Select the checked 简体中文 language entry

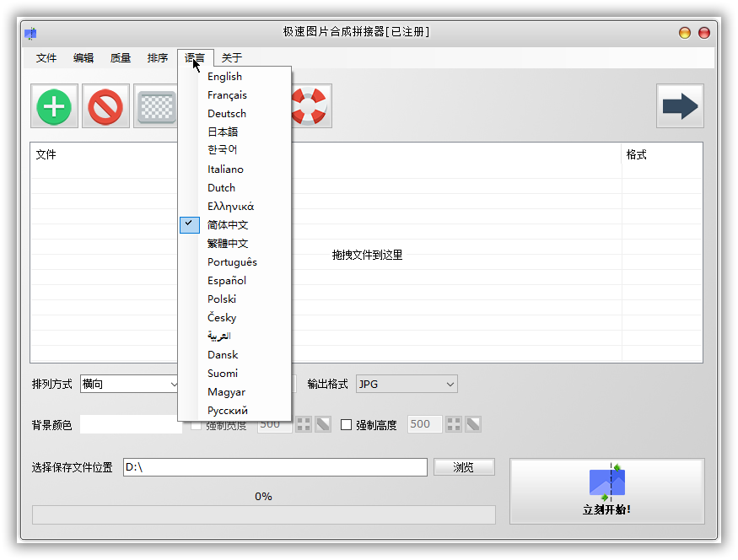[x=228, y=225]
